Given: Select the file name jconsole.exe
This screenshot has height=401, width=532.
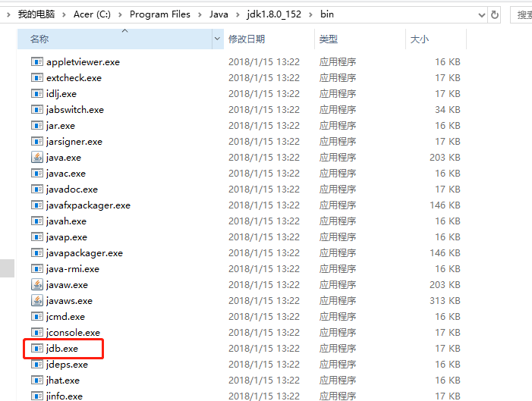Looking at the screenshot, I should coord(74,333).
